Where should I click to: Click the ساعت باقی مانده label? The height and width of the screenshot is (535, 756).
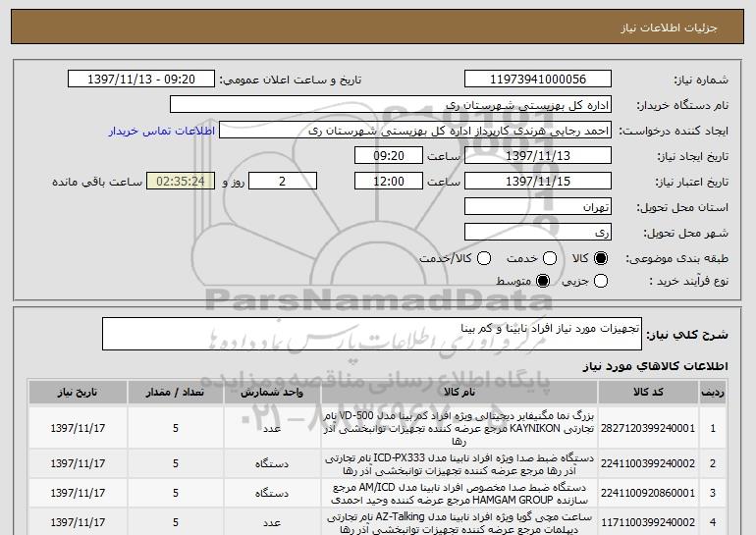97,182
